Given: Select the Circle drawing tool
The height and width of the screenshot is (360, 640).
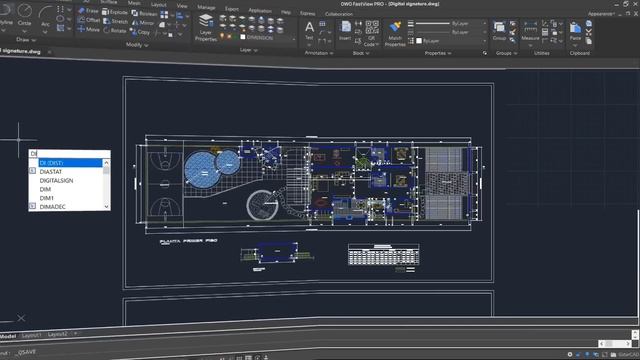Looking at the screenshot, I should coord(24,16).
